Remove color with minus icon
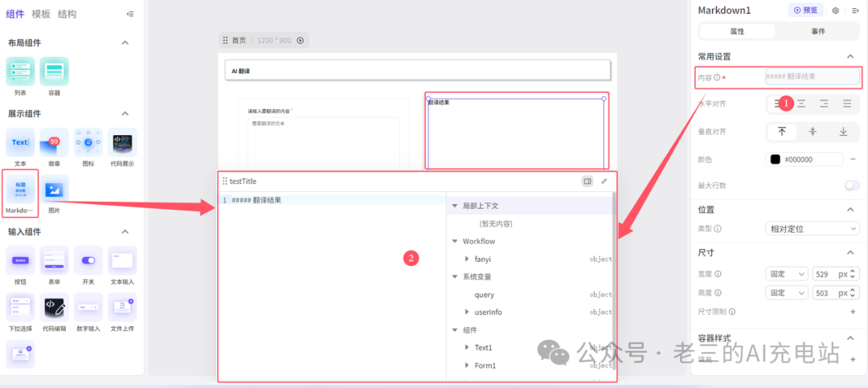The height and width of the screenshot is (388, 868). 853,159
